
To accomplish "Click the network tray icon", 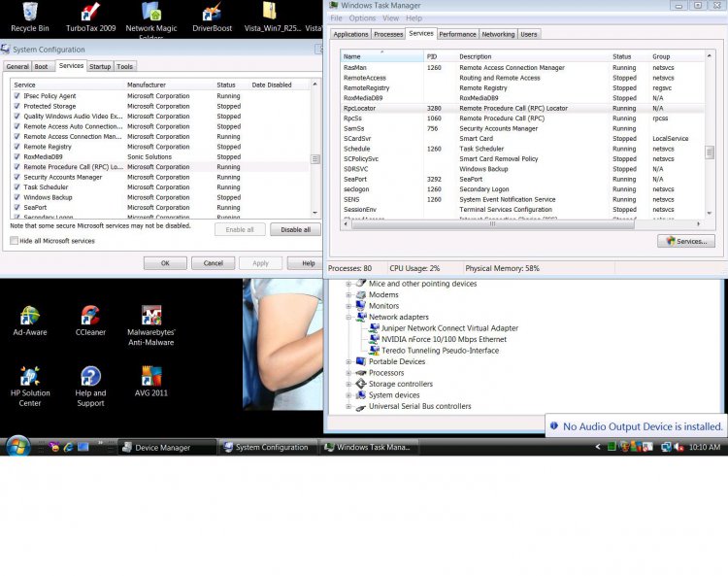I will pos(666,447).
